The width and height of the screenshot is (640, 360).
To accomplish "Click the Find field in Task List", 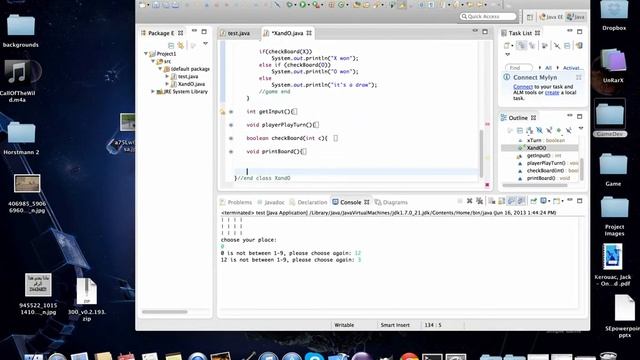I will (519, 68).
